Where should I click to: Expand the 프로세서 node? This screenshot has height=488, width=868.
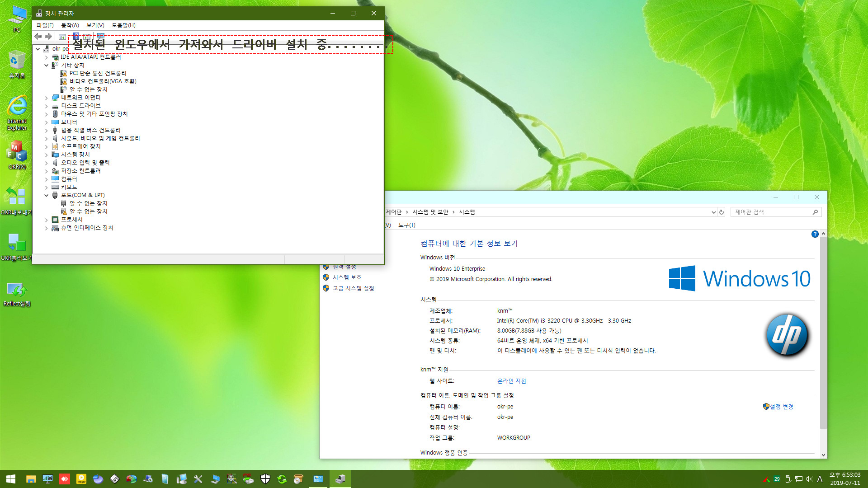pyautogui.click(x=46, y=220)
